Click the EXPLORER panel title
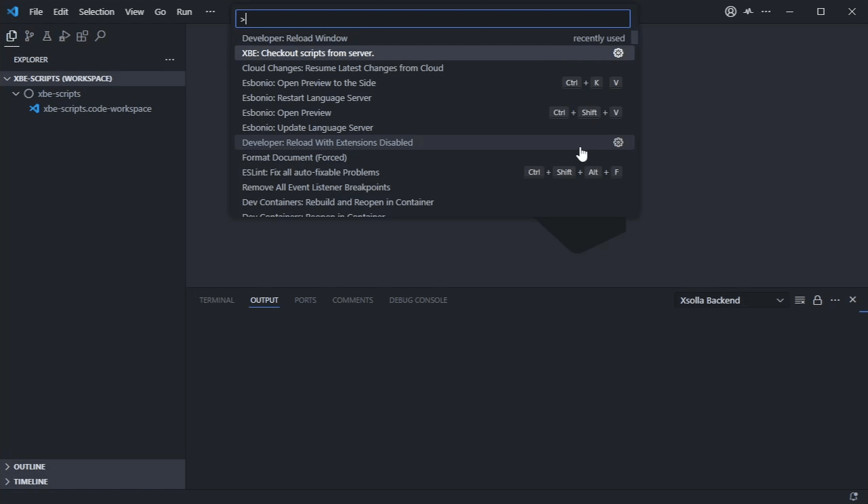This screenshot has height=504, width=868. (30, 60)
